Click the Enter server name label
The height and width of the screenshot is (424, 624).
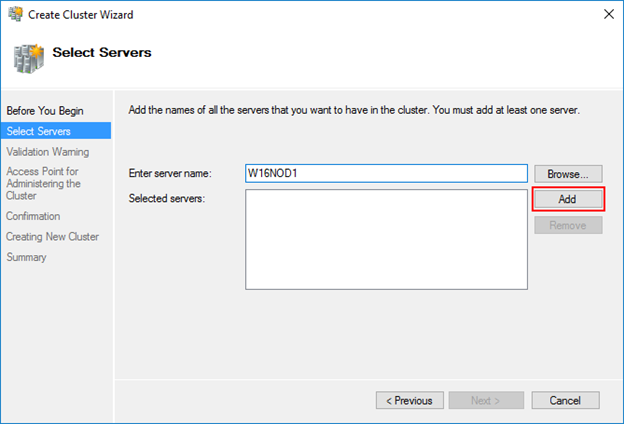(170, 174)
